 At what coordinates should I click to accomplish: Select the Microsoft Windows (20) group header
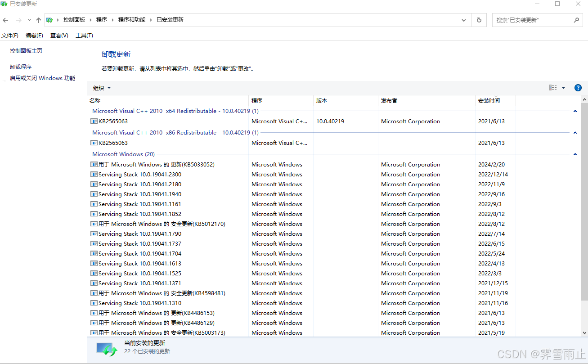click(123, 154)
